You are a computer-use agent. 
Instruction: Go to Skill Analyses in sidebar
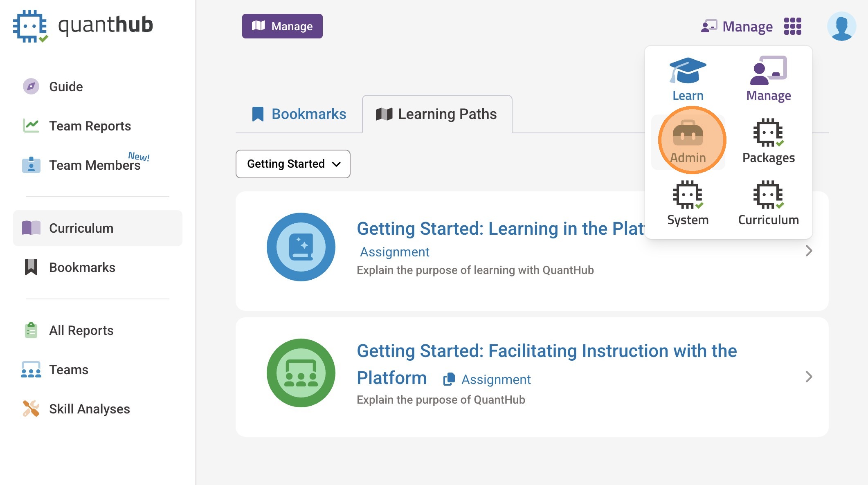pyautogui.click(x=89, y=409)
